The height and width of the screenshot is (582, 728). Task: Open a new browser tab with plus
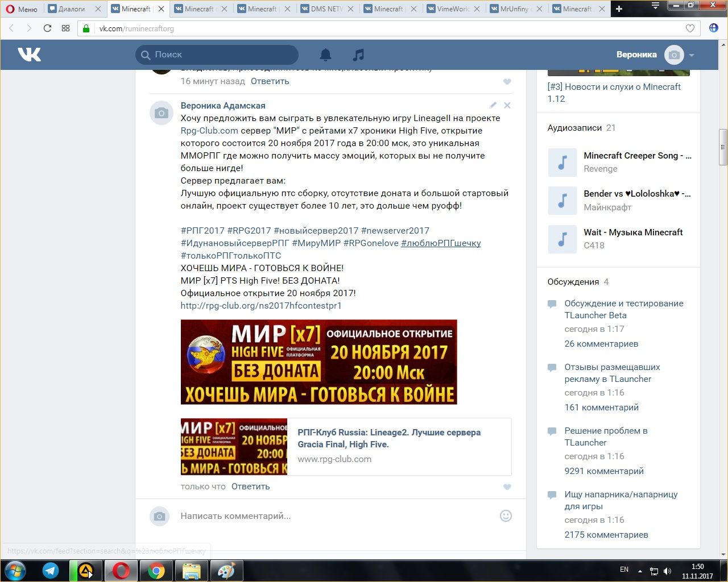click(x=619, y=9)
